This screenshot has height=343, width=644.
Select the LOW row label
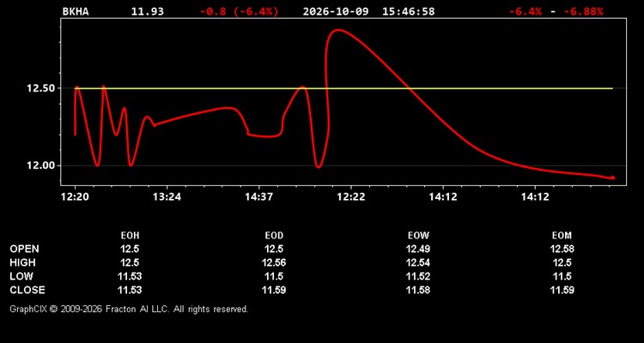[21, 276]
